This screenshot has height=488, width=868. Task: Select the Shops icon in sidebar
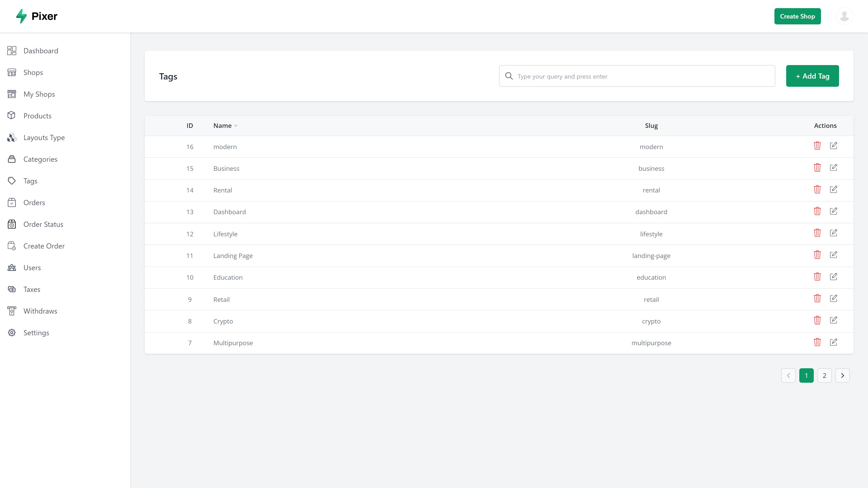pos(12,72)
